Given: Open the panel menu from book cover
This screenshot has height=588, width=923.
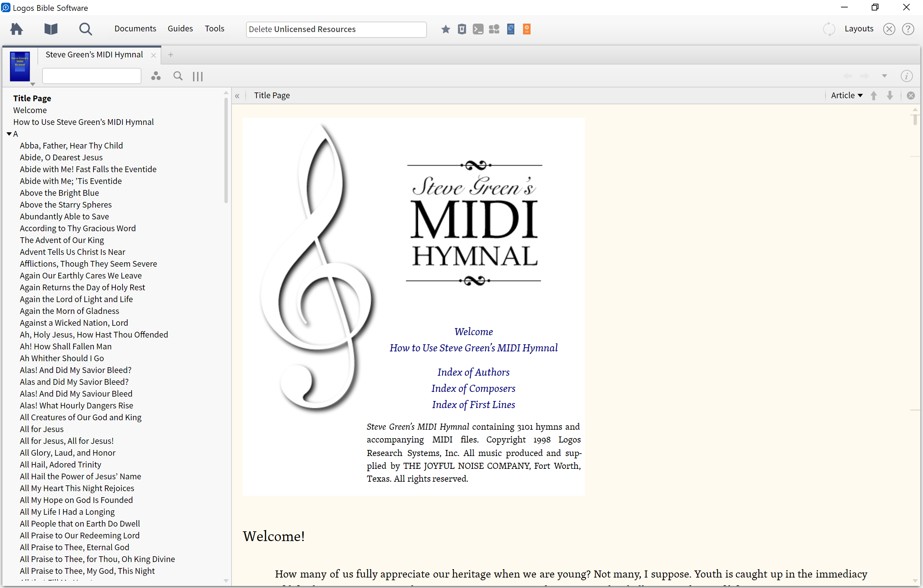Looking at the screenshot, I should tap(33, 84).
